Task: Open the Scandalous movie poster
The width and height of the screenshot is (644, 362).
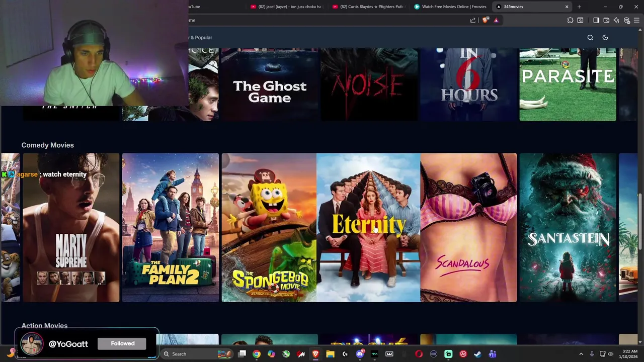Action: (x=468, y=227)
